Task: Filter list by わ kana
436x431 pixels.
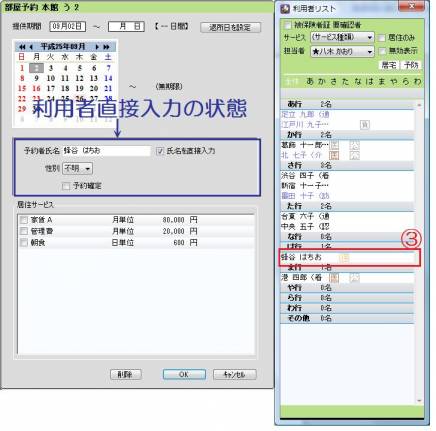Action: click(x=417, y=81)
